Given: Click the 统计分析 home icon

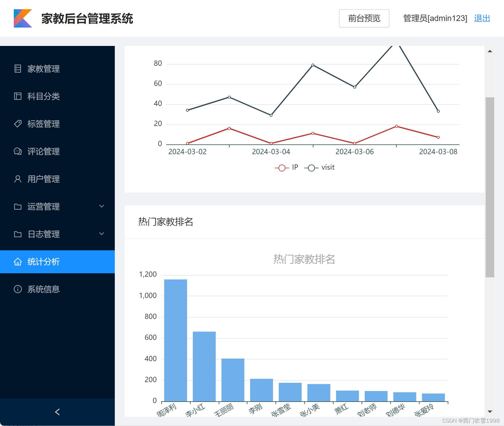Looking at the screenshot, I should click(18, 262).
